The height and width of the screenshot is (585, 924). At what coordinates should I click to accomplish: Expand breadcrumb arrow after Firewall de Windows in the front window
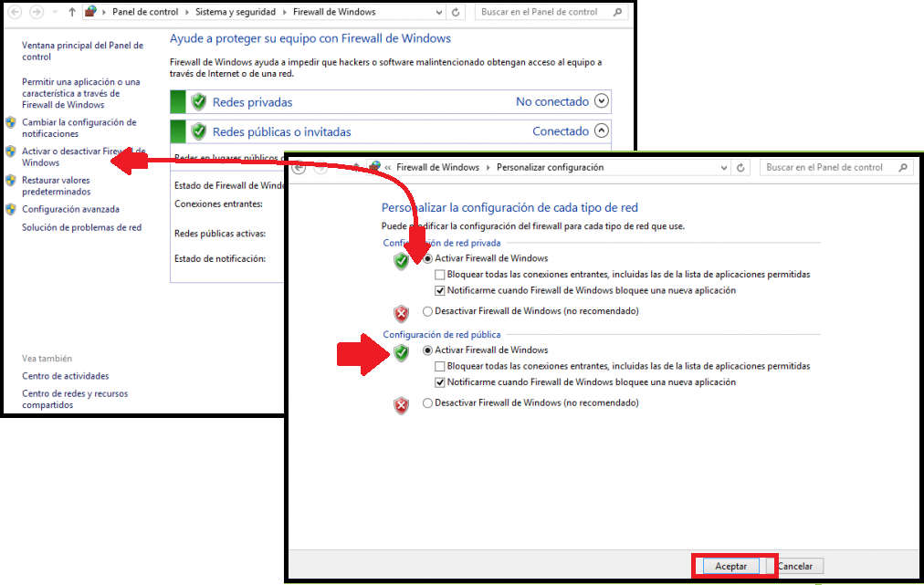[x=488, y=168]
